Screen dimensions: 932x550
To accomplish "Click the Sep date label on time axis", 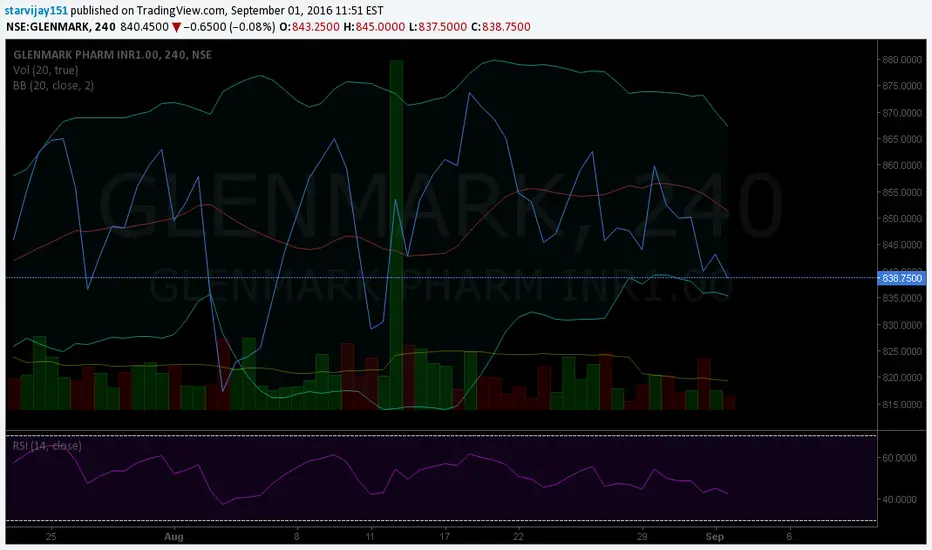I will tap(714, 536).
